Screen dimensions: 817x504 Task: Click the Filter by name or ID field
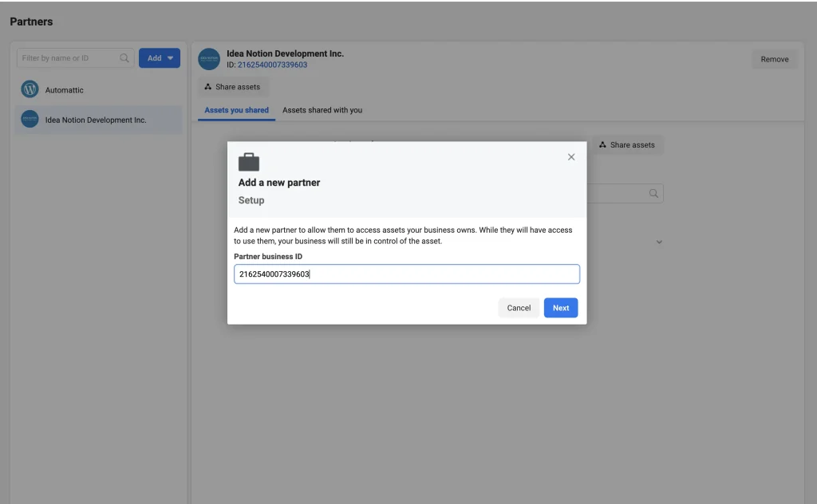69,58
